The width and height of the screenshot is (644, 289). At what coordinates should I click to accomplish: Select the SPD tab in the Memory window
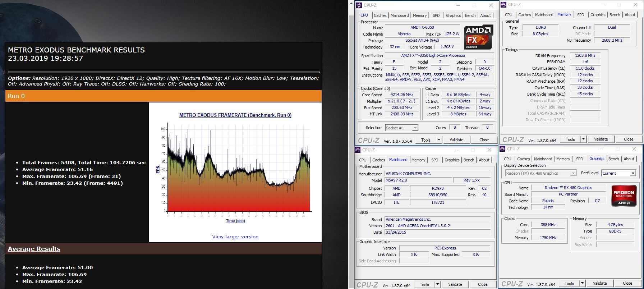(581, 15)
